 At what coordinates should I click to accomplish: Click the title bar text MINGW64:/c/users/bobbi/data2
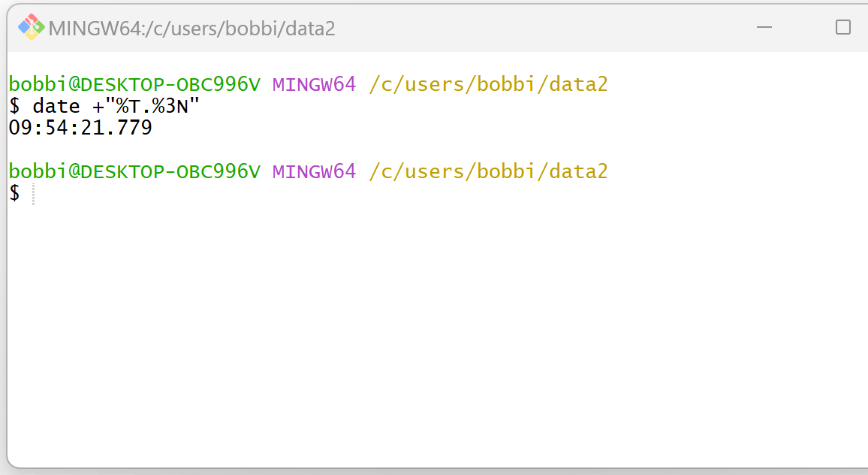[191, 27]
